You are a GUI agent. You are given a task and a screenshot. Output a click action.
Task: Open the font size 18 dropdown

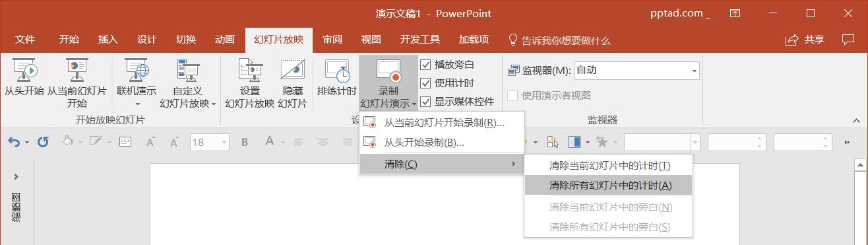coord(224,142)
